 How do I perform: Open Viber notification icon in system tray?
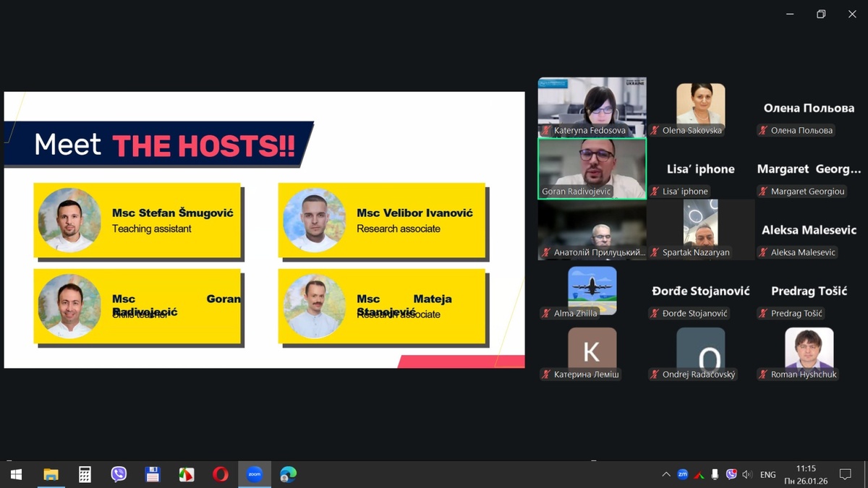pos(731,474)
